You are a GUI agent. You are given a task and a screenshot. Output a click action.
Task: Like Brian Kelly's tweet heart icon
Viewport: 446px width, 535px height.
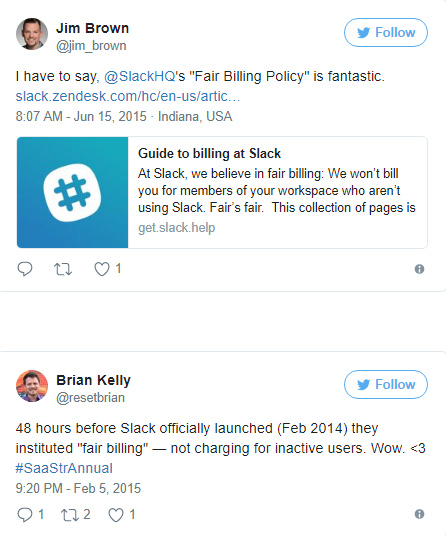pyautogui.click(x=116, y=515)
